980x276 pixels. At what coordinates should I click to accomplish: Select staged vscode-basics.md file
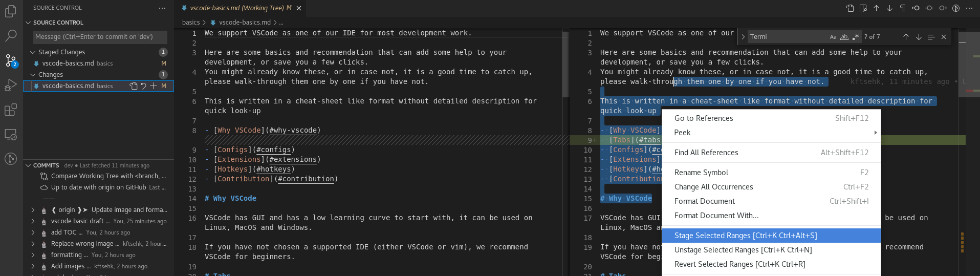coord(98,63)
